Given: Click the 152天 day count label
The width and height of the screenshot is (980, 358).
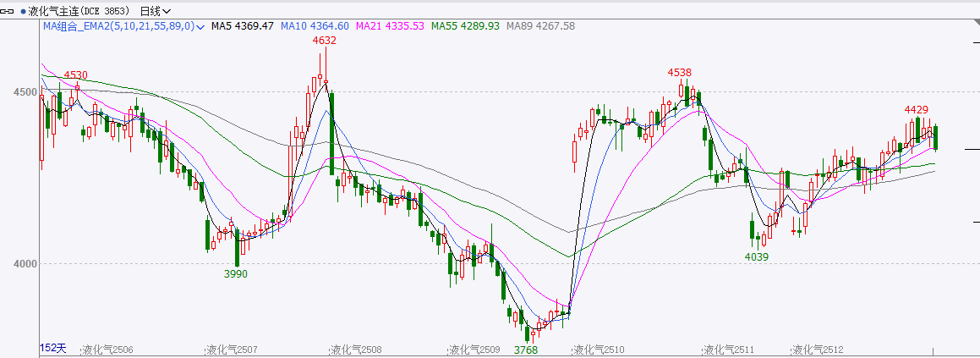Looking at the screenshot, I should [52, 348].
